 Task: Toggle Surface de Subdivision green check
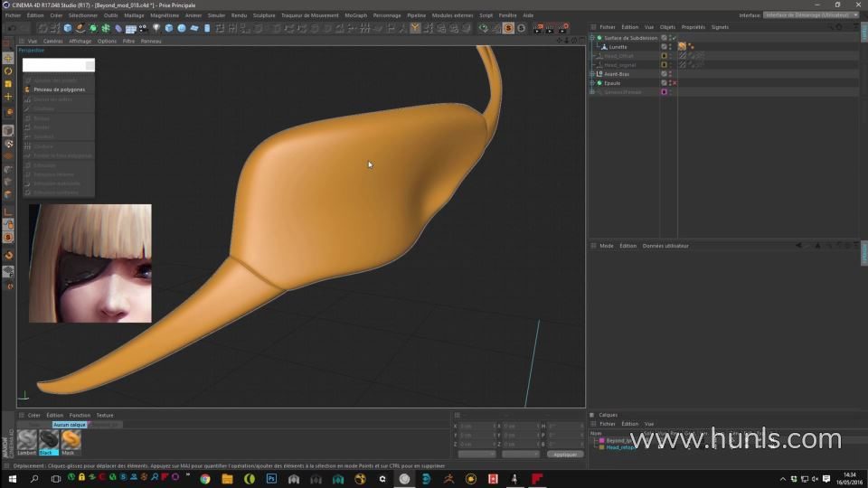pos(675,38)
